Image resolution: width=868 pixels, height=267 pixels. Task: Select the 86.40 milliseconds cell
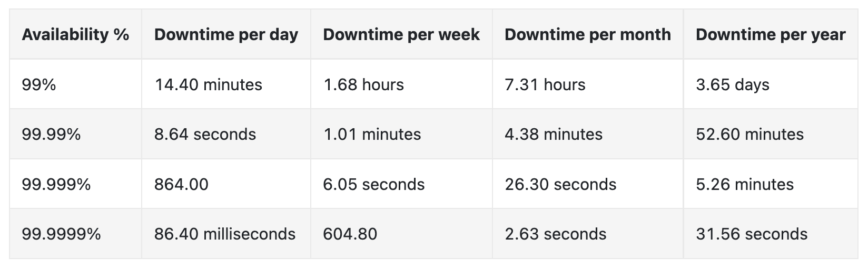pos(225,234)
